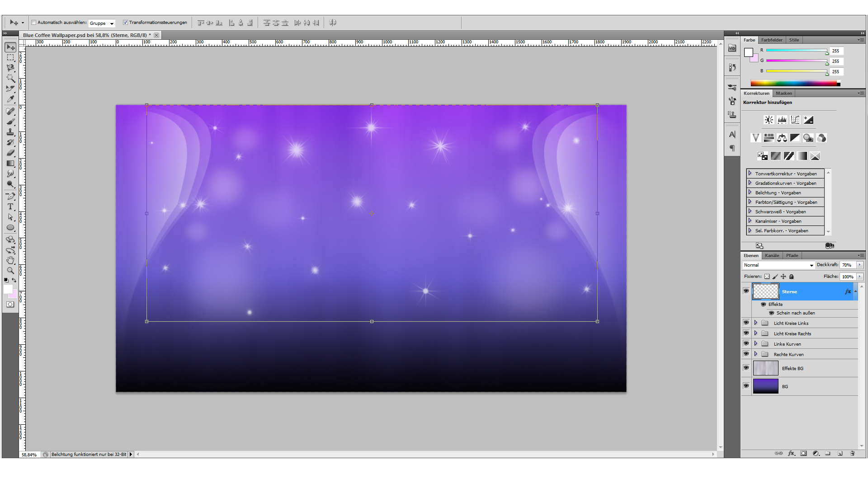The height and width of the screenshot is (488, 868).
Task: Add a Color Balance adjustment
Action: click(782, 138)
